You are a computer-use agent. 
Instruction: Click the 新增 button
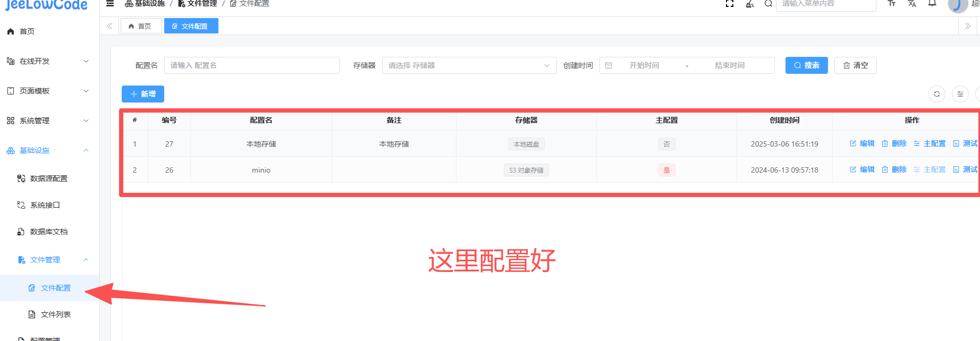[x=143, y=94]
